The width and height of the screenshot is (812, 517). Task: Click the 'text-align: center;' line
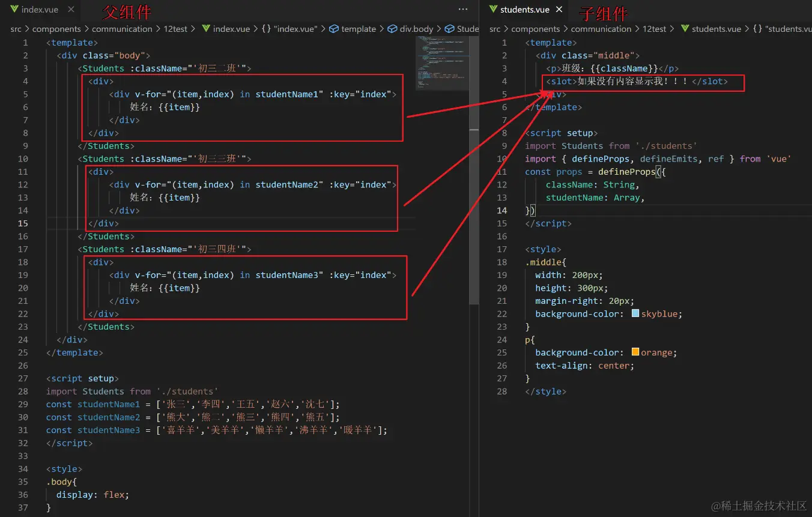(584, 366)
